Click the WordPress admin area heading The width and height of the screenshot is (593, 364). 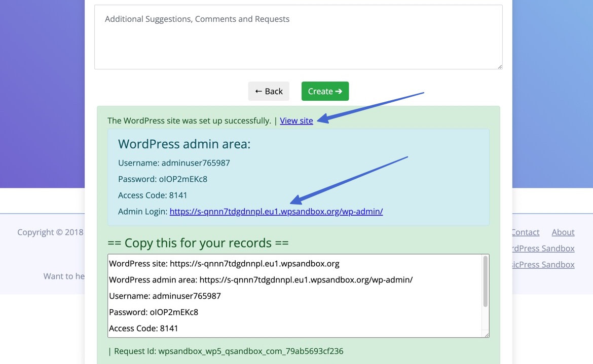point(184,144)
